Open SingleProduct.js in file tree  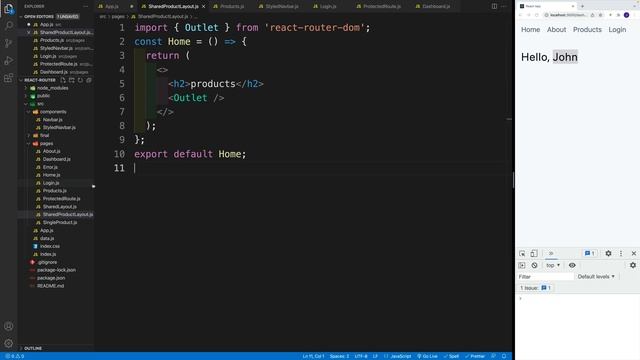60,222
